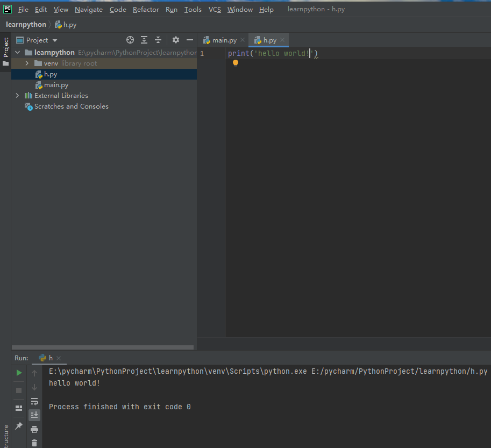Close the h.py editor tab
491x448 pixels.
click(282, 40)
